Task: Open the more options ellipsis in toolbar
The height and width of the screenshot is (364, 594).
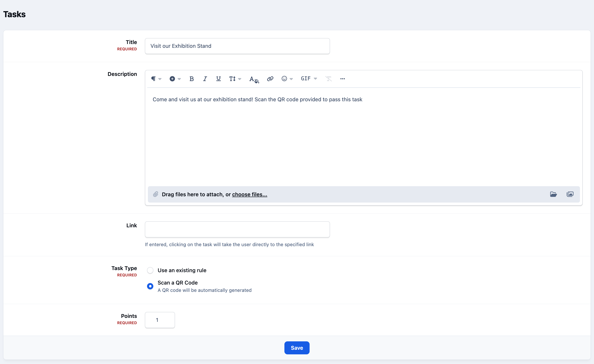Action: tap(343, 79)
